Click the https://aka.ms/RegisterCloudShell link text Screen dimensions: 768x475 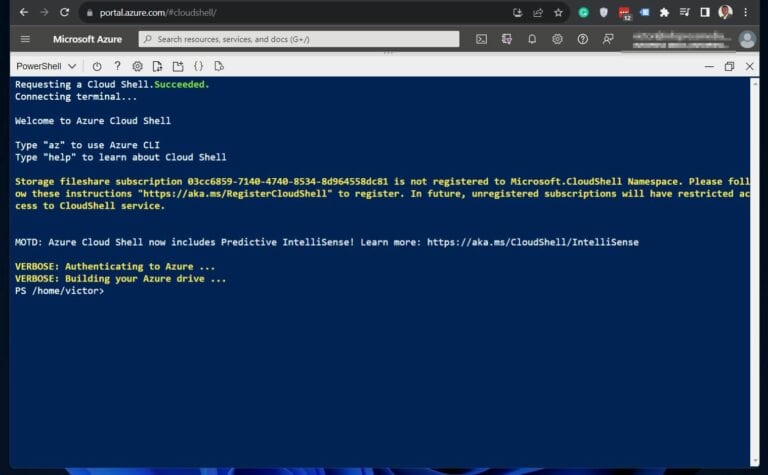click(235, 193)
